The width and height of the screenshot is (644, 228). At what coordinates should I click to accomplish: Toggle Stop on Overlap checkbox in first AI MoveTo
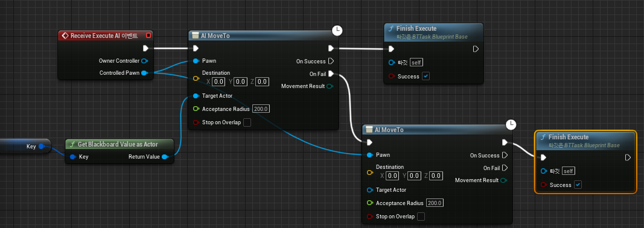click(x=247, y=122)
